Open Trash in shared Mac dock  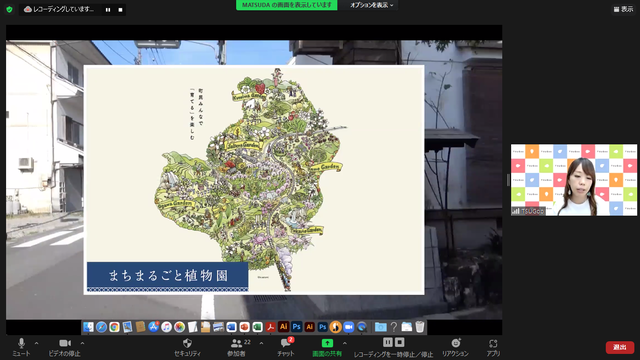point(420,327)
